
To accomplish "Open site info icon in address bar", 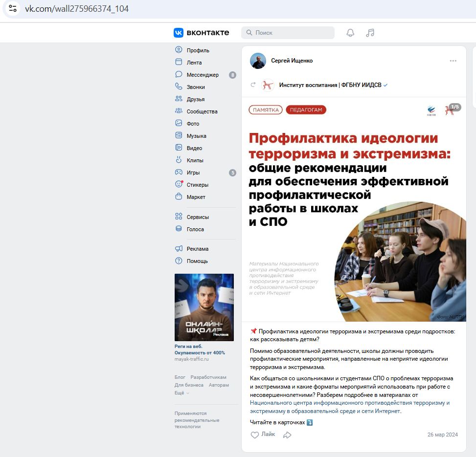I will [12, 8].
